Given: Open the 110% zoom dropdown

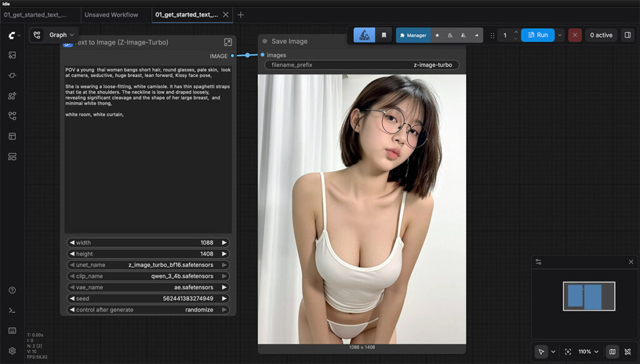Looking at the screenshot, I should coord(588,352).
